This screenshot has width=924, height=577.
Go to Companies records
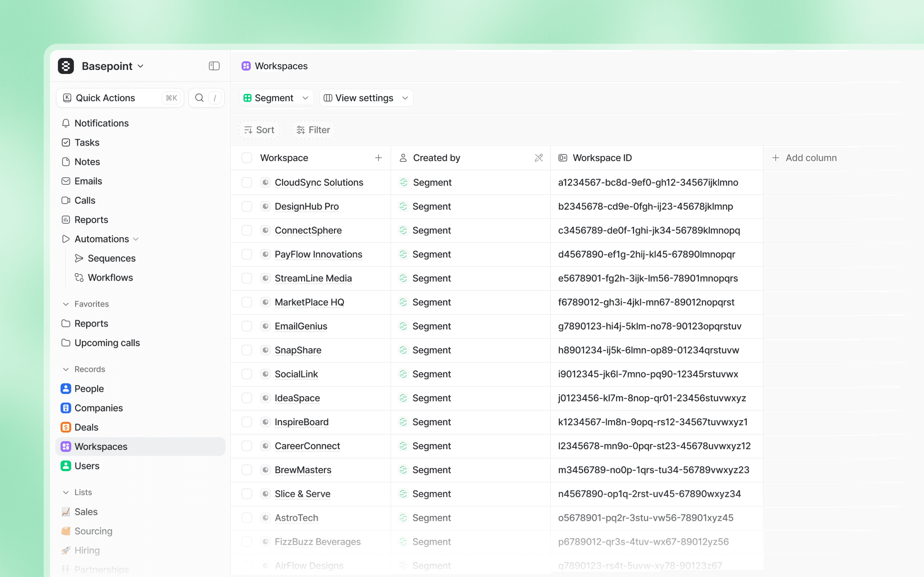click(98, 408)
